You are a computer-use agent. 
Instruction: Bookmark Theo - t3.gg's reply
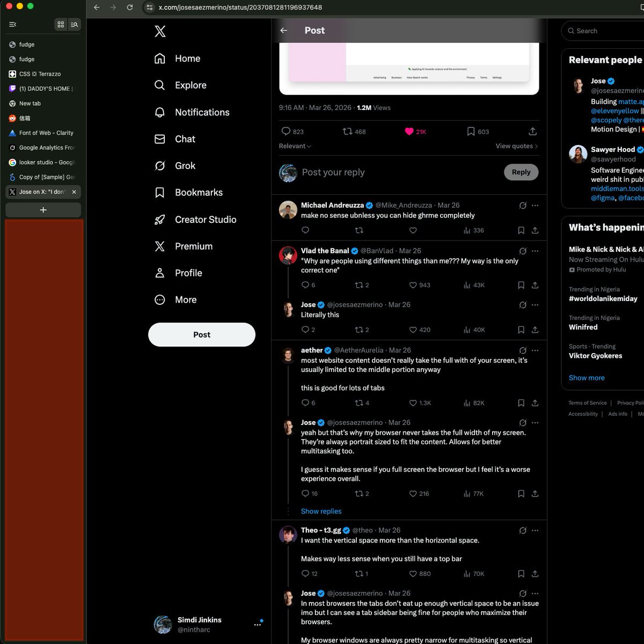[521, 574]
